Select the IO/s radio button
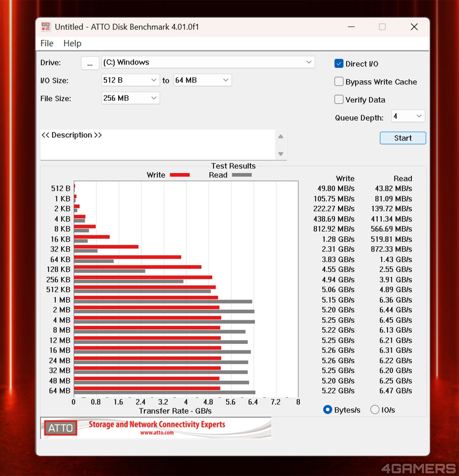The width and height of the screenshot is (459, 476). point(375,410)
